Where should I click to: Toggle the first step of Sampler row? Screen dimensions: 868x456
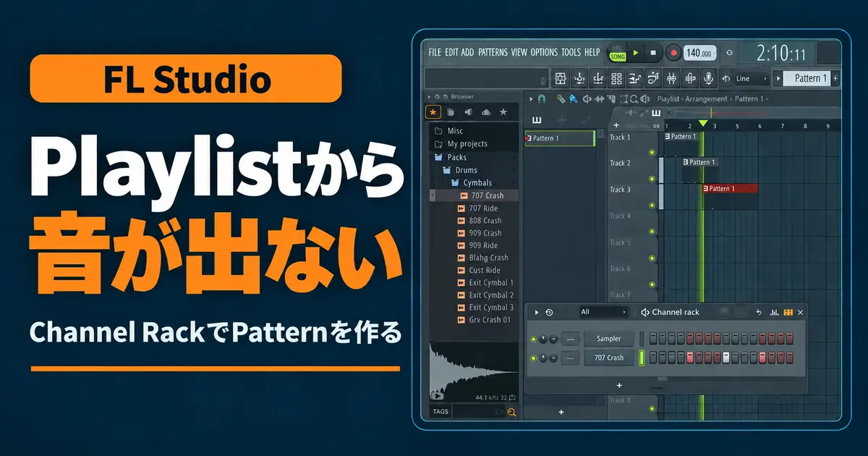[x=653, y=338]
